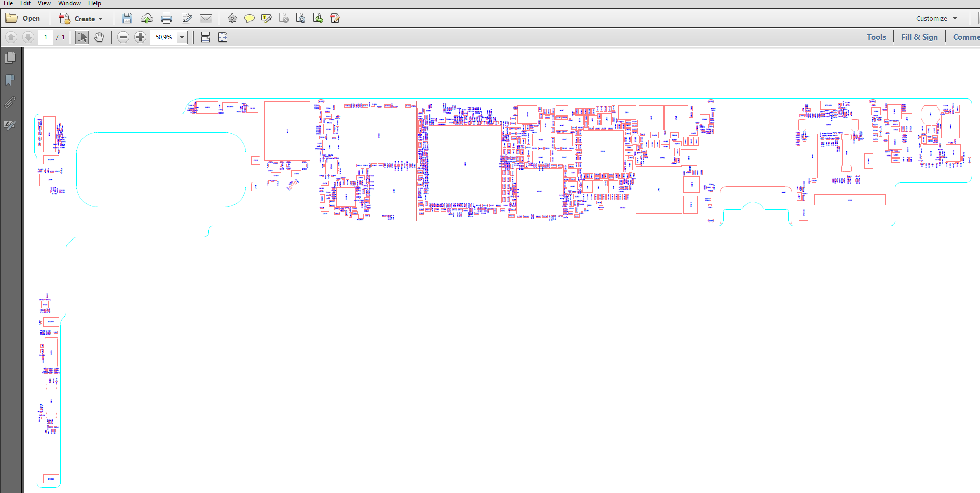Screen dimensions: 980x493
Task: Add a sticky note comment
Action: click(x=250, y=19)
